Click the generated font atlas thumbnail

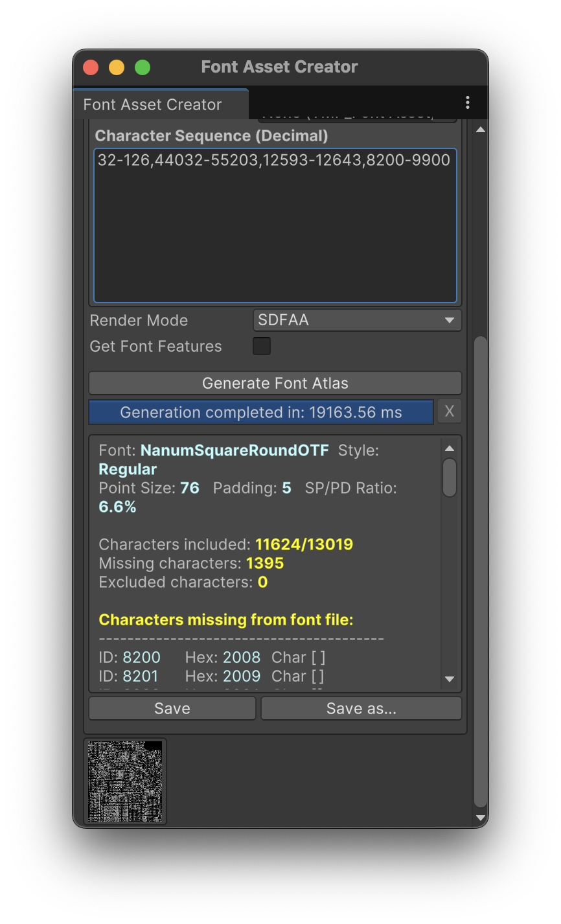[125, 781]
